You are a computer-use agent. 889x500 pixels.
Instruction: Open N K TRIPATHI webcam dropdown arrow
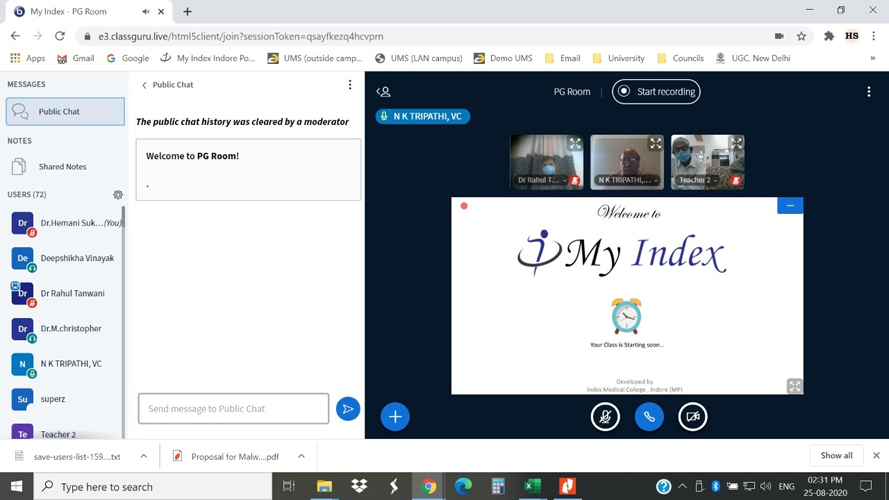(x=655, y=180)
